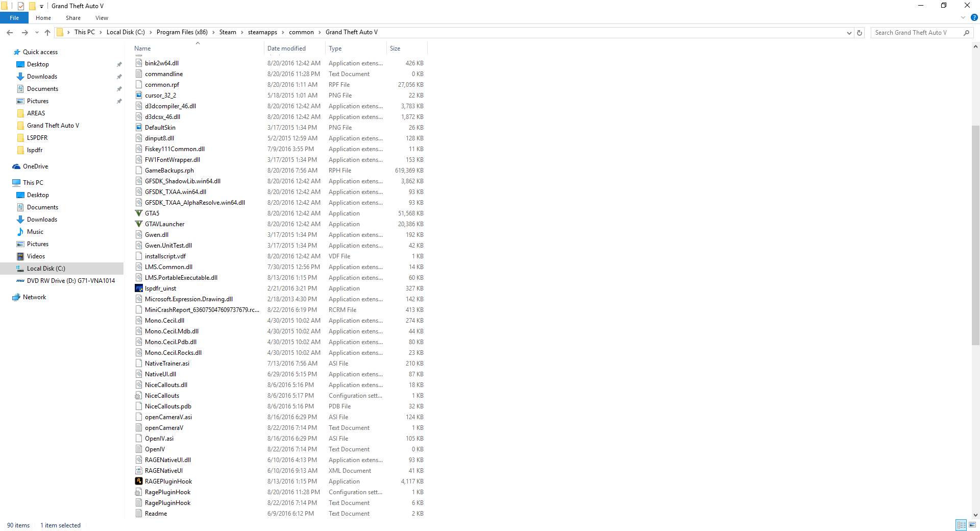Select the GTAVLauncher application icon
The width and height of the screenshot is (980, 531).
point(138,224)
